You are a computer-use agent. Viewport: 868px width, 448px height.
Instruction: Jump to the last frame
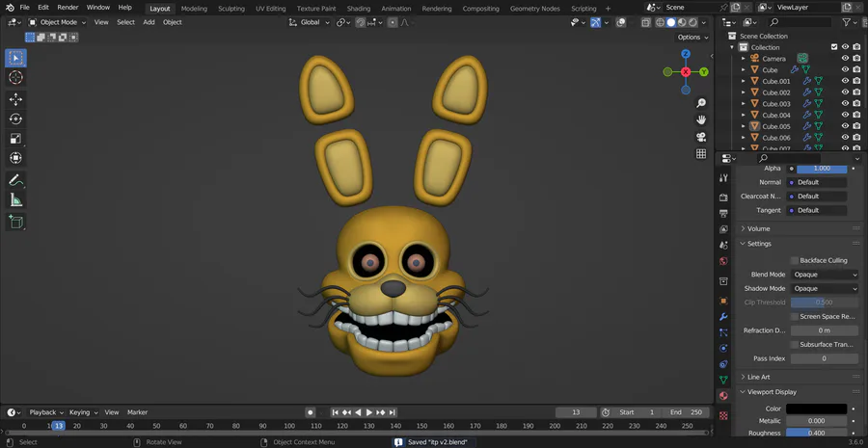tap(392, 412)
